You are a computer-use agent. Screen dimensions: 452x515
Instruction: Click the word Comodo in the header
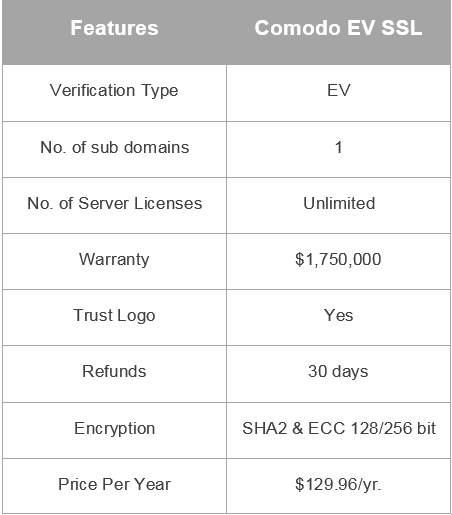click(298, 28)
